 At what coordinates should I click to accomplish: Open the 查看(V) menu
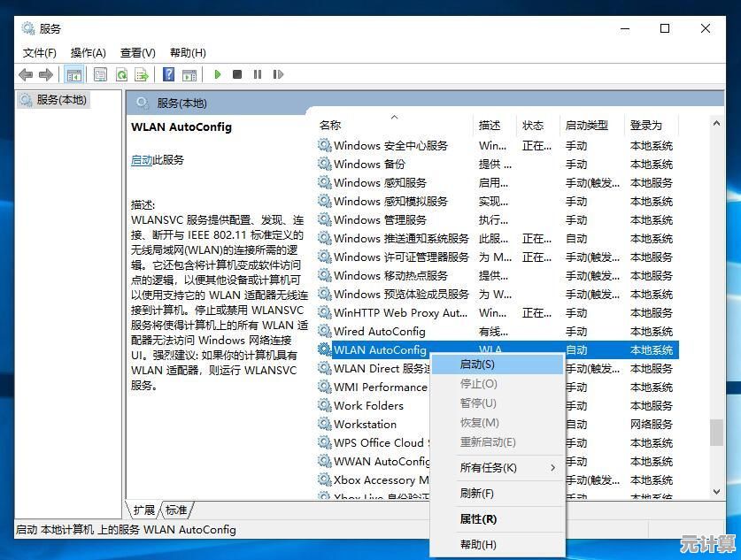click(x=137, y=52)
